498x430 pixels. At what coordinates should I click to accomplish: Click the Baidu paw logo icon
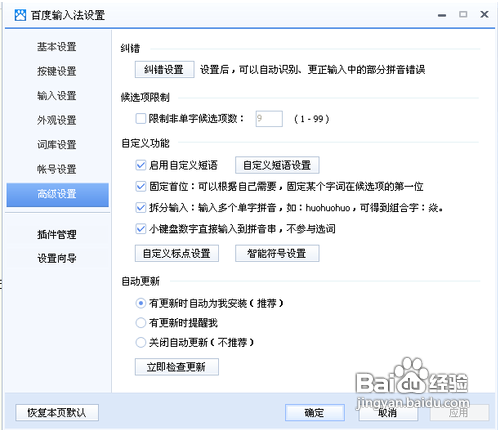[x=20, y=15]
